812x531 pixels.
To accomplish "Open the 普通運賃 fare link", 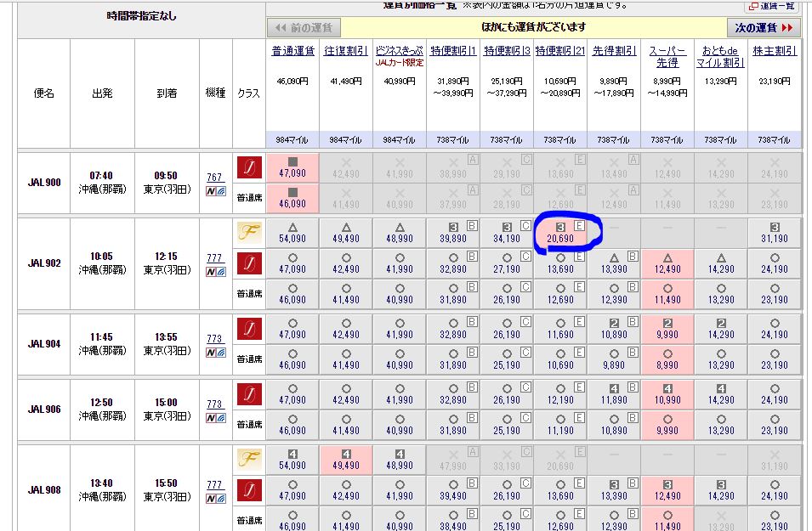I will click(292, 51).
